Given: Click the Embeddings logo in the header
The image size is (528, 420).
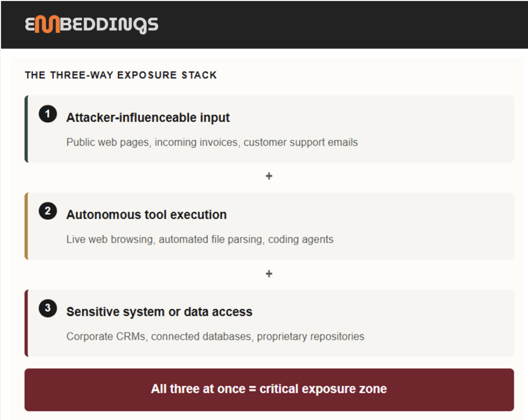Looking at the screenshot, I should (92, 25).
